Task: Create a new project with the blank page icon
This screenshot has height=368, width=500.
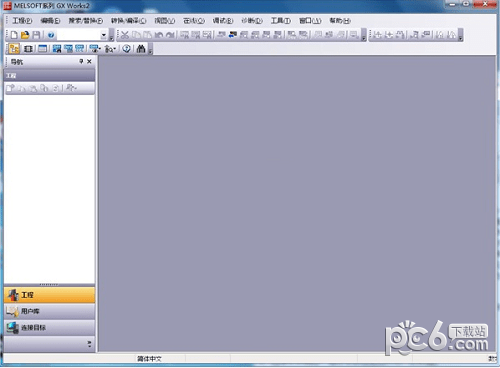Action: (x=14, y=35)
